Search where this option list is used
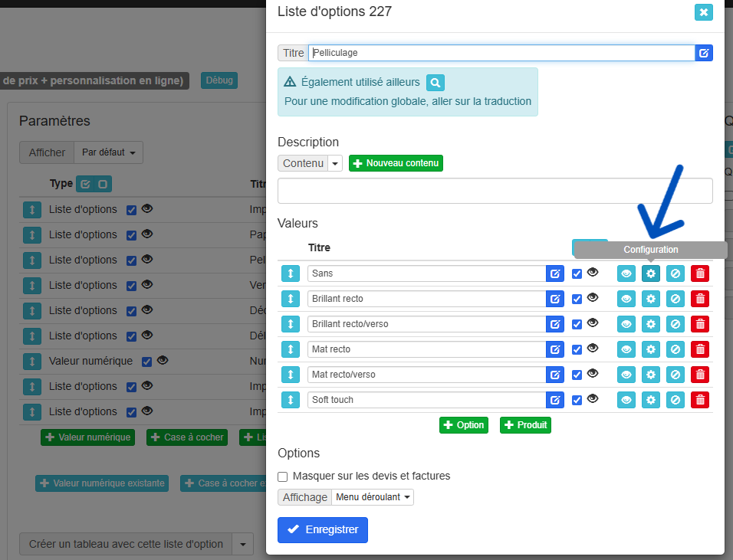This screenshot has width=733, height=560. click(x=435, y=82)
